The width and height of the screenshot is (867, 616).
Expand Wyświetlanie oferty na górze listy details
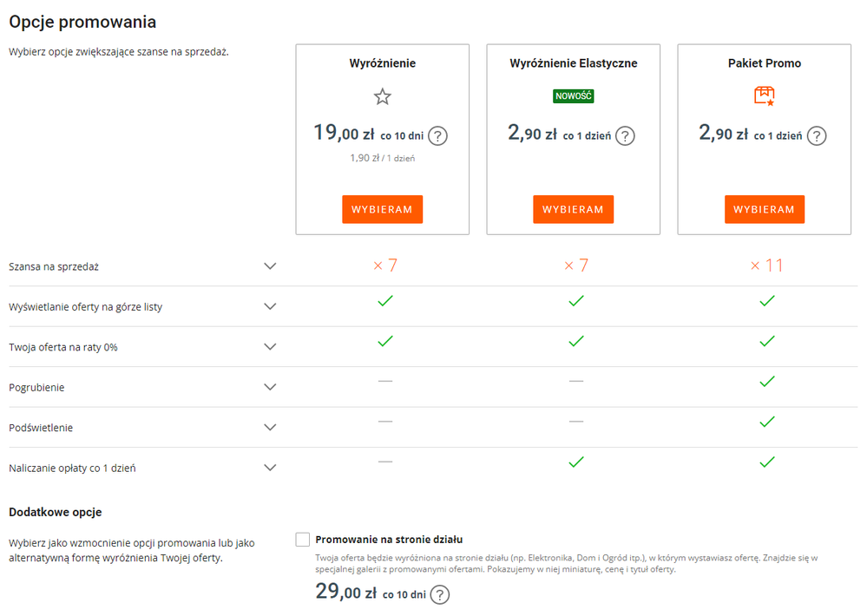tap(270, 306)
